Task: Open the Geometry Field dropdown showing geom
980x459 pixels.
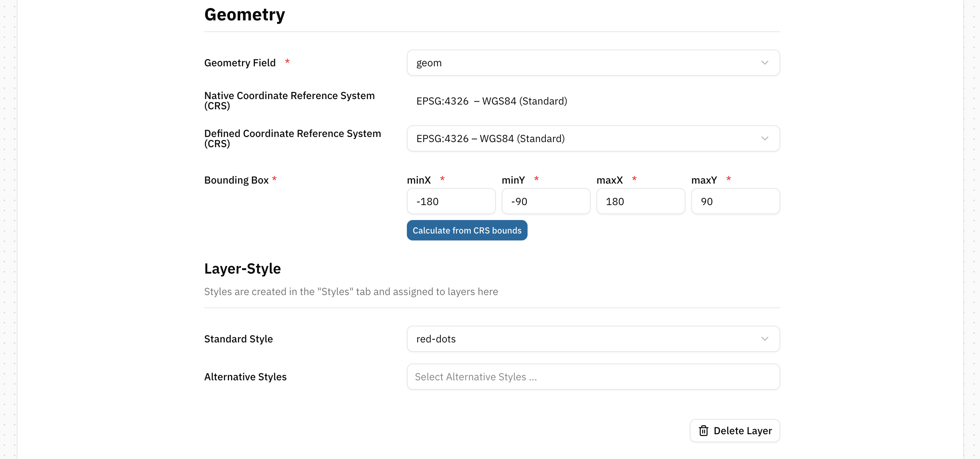Action: pos(593,63)
